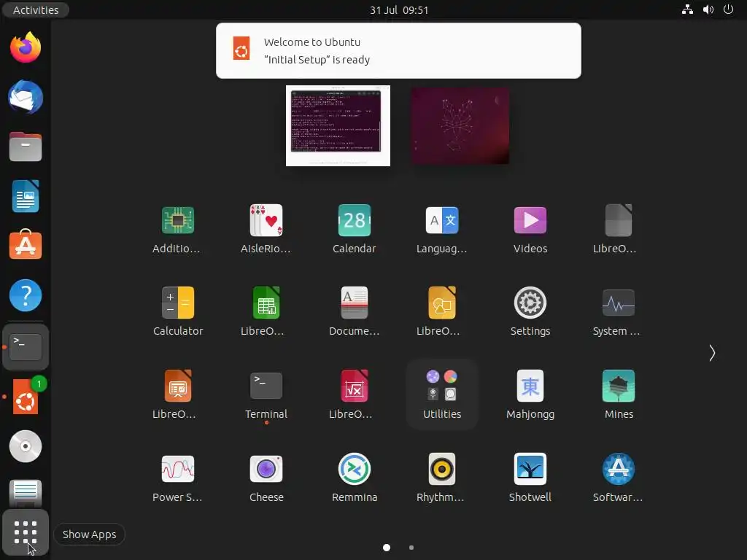
Task: Open the grey LibreOffice icon beside Videos
Action: [x=619, y=220]
